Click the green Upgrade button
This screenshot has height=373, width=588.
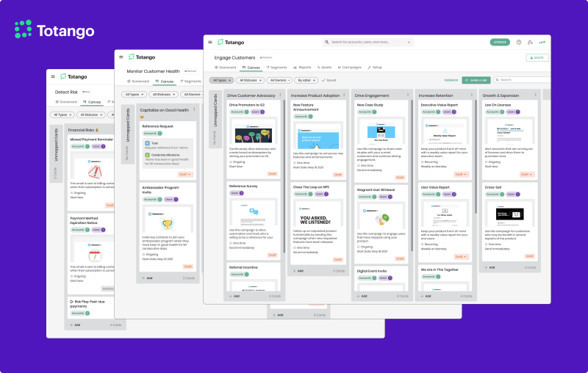[x=500, y=43]
